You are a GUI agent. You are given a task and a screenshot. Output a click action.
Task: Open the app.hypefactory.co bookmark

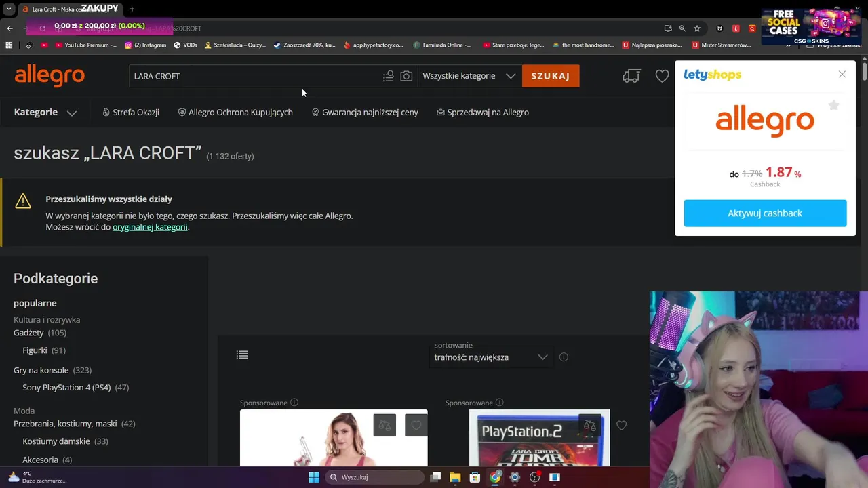pos(373,45)
